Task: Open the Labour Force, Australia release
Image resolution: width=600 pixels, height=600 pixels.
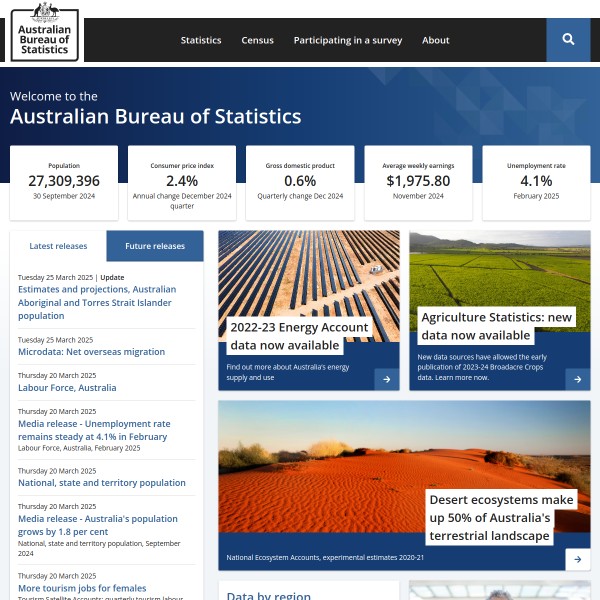Action: (x=67, y=388)
